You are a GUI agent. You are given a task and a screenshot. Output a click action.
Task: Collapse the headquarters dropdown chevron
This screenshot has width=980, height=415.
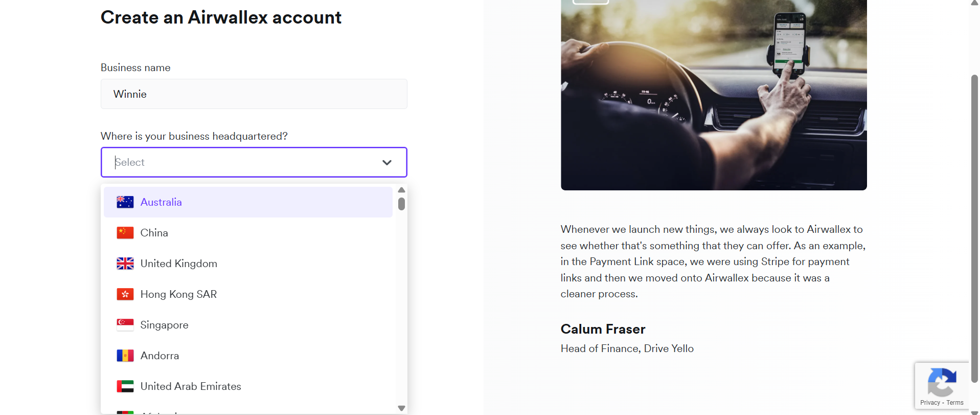(x=387, y=163)
